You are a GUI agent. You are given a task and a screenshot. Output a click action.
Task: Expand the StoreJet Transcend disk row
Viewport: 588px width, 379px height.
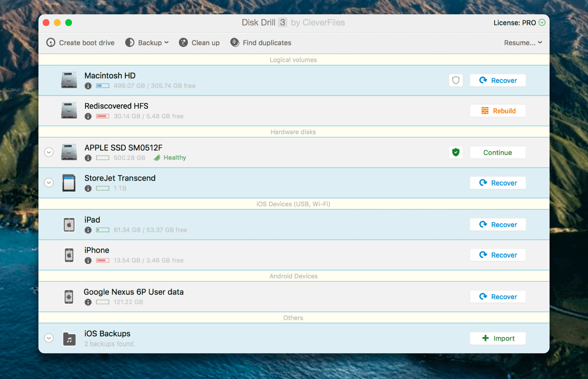pos(49,183)
